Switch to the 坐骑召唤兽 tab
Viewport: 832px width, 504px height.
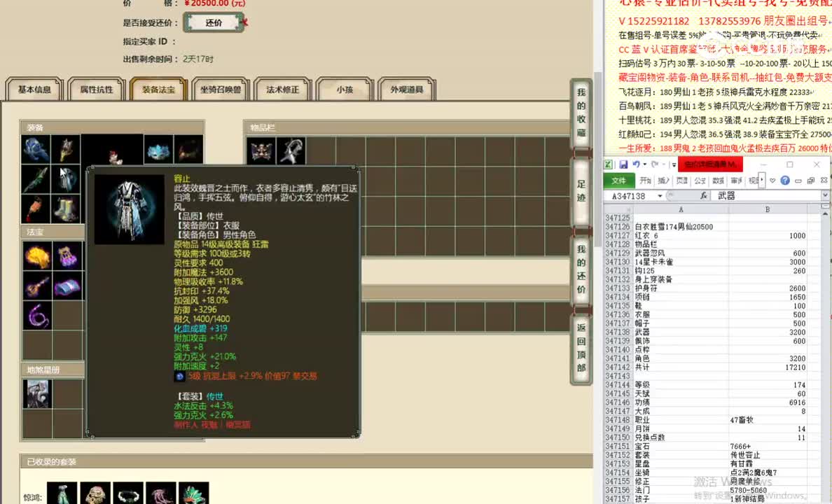[x=220, y=89]
